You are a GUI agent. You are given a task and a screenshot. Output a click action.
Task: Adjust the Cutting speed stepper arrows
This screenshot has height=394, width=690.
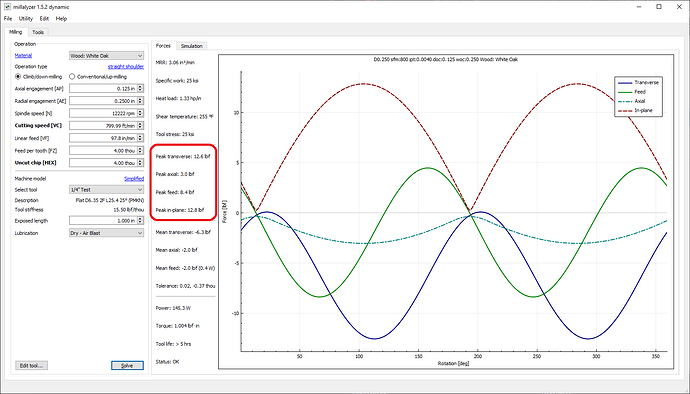[x=140, y=125]
